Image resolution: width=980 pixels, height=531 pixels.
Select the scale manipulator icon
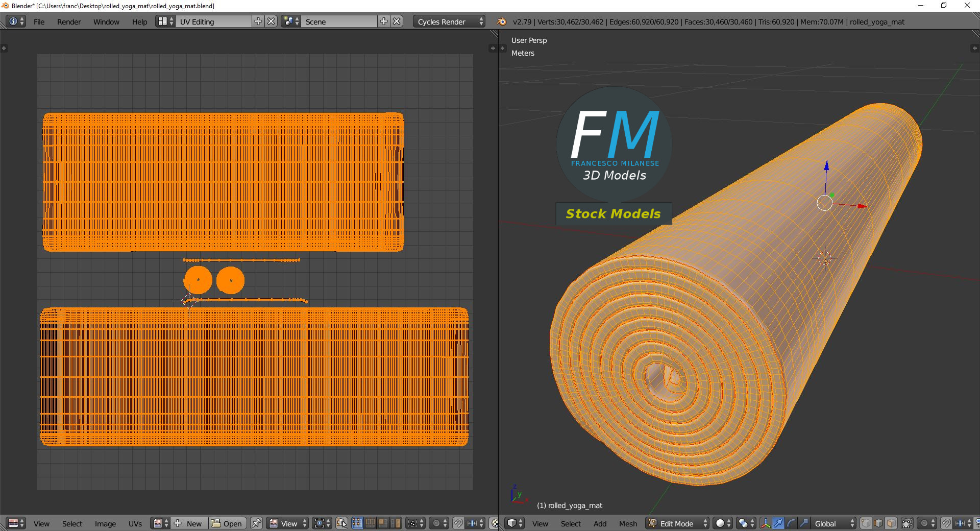click(x=803, y=523)
